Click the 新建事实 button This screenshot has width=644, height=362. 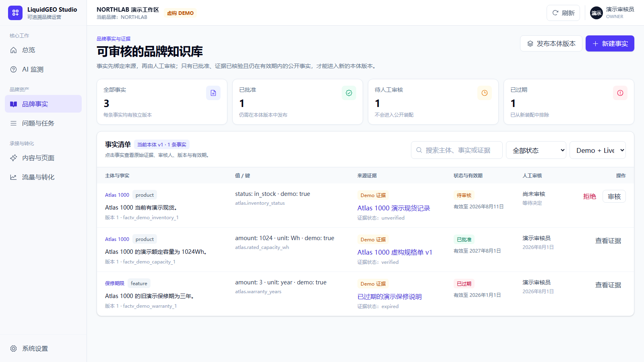610,43
